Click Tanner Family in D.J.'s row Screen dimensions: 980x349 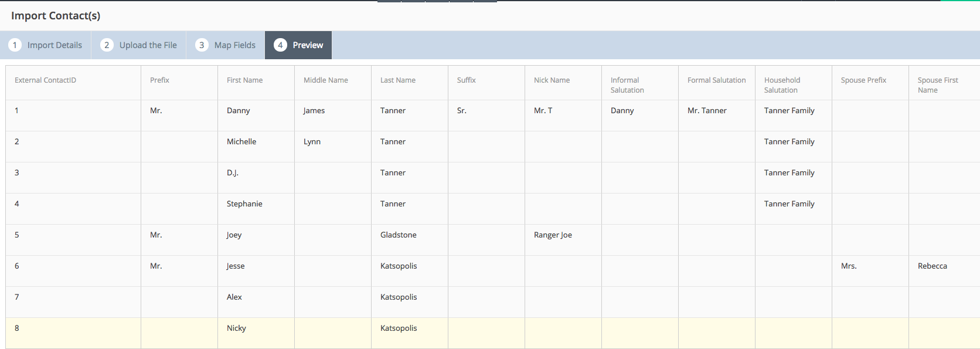tap(790, 173)
